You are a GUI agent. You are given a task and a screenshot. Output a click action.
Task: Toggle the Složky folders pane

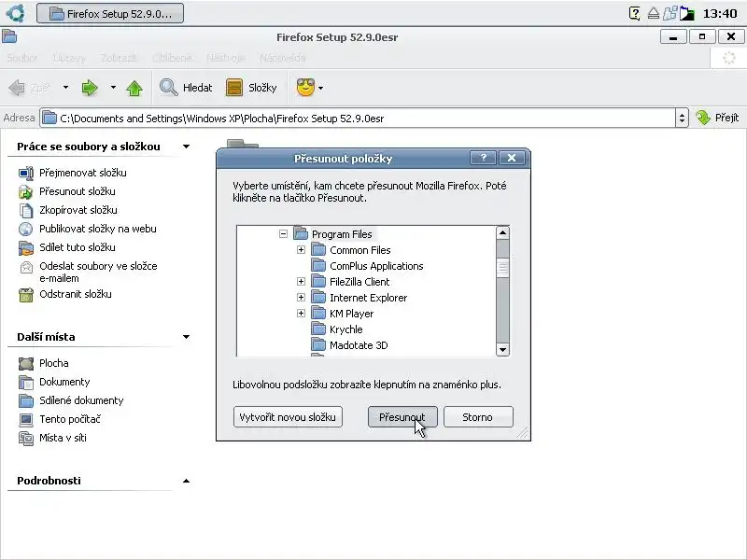(x=251, y=88)
